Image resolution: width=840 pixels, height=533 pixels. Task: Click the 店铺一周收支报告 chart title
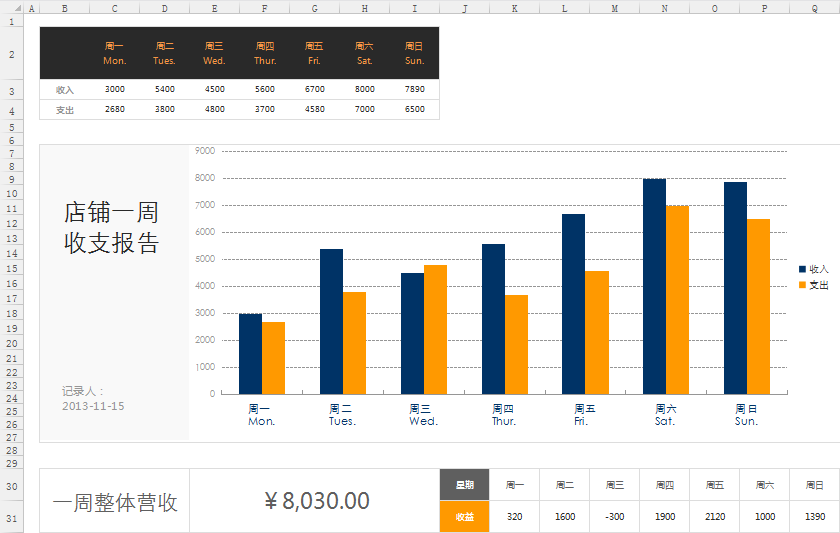point(111,227)
